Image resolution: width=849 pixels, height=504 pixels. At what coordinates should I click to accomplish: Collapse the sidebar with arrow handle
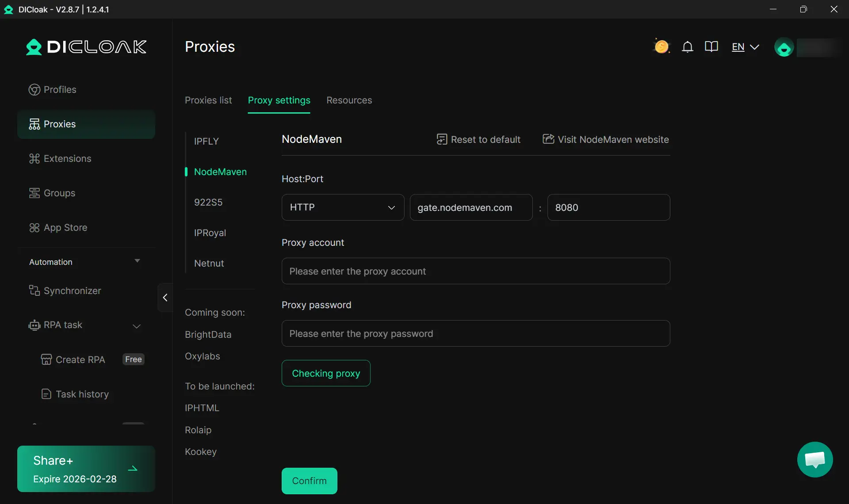click(165, 298)
